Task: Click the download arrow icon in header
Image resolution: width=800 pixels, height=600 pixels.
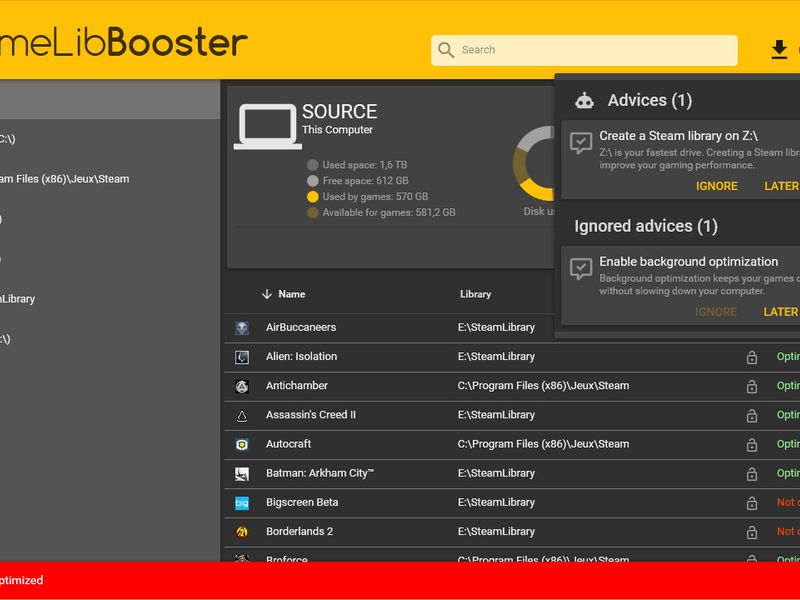Action: tap(779, 49)
